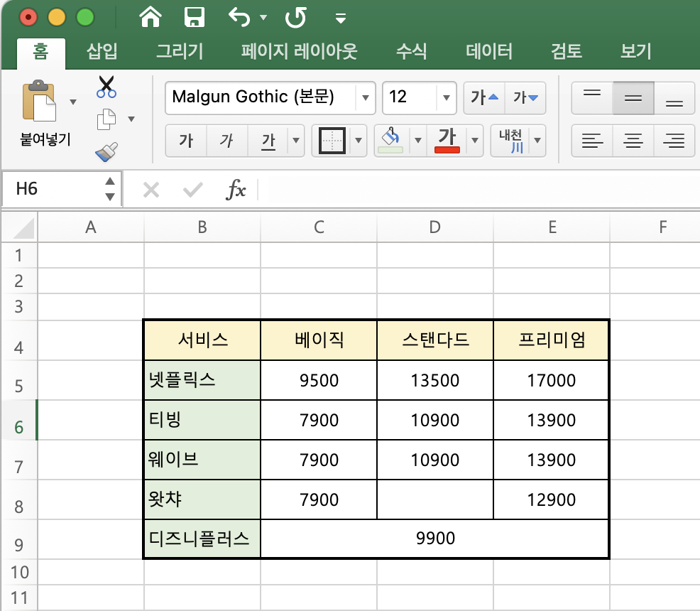Select cell containing 12900

click(552, 499)
